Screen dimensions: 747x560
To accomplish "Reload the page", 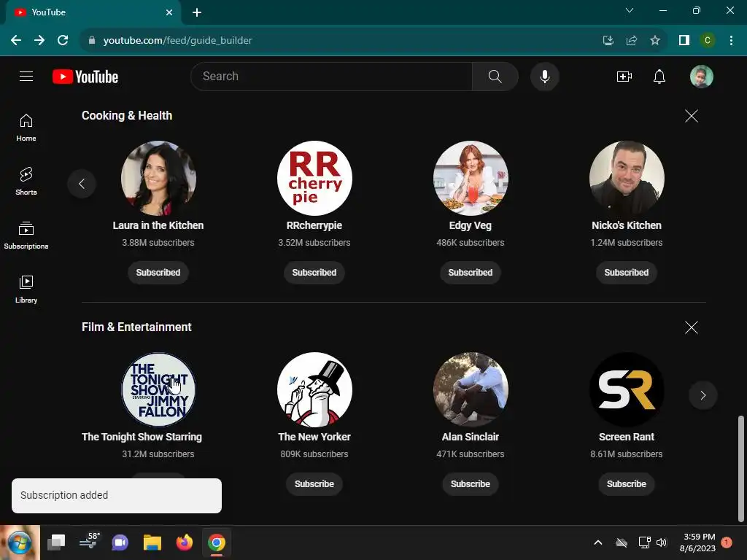I will 63,41.
